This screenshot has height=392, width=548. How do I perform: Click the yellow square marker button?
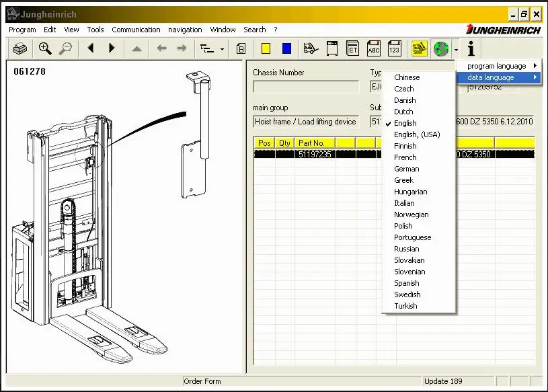point(266,48)
